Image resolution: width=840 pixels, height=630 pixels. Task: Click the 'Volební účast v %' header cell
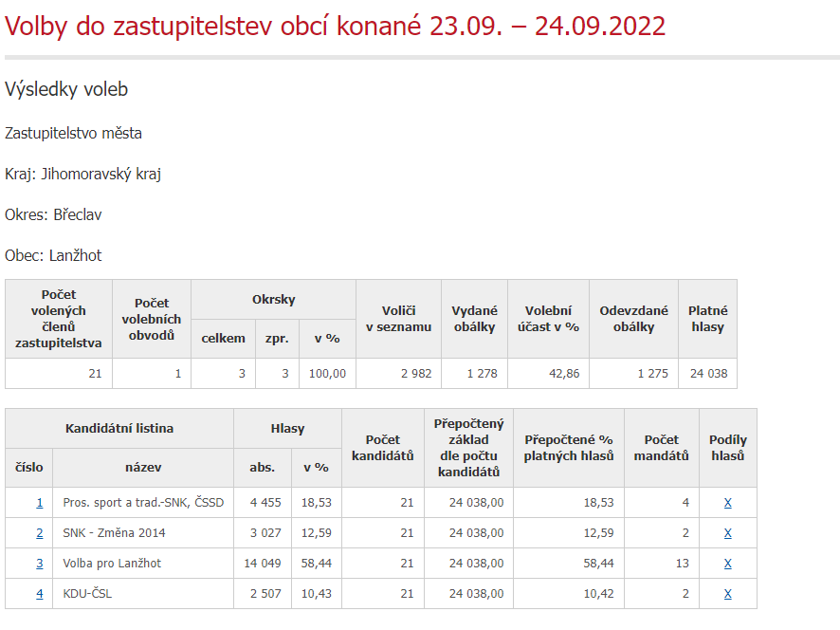[x=548, y=319]
